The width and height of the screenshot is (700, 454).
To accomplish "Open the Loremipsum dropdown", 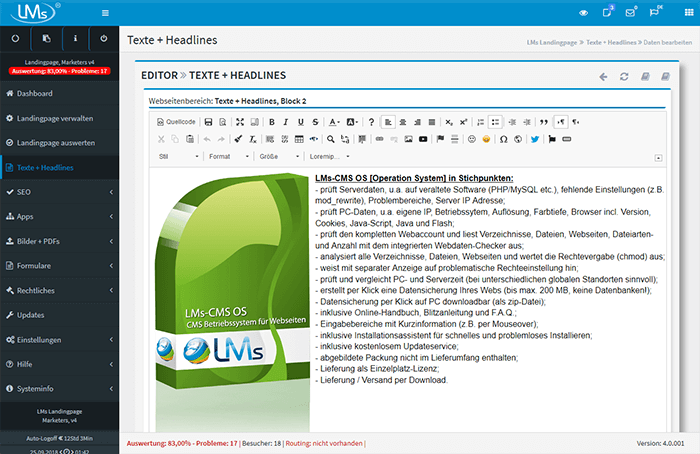I will [x=329, y=156].
